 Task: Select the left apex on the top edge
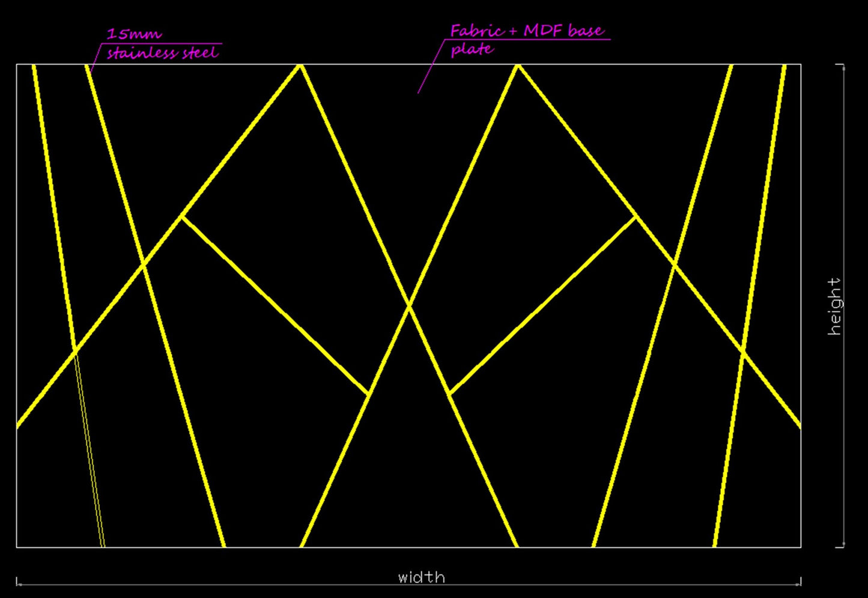(300, 65)
